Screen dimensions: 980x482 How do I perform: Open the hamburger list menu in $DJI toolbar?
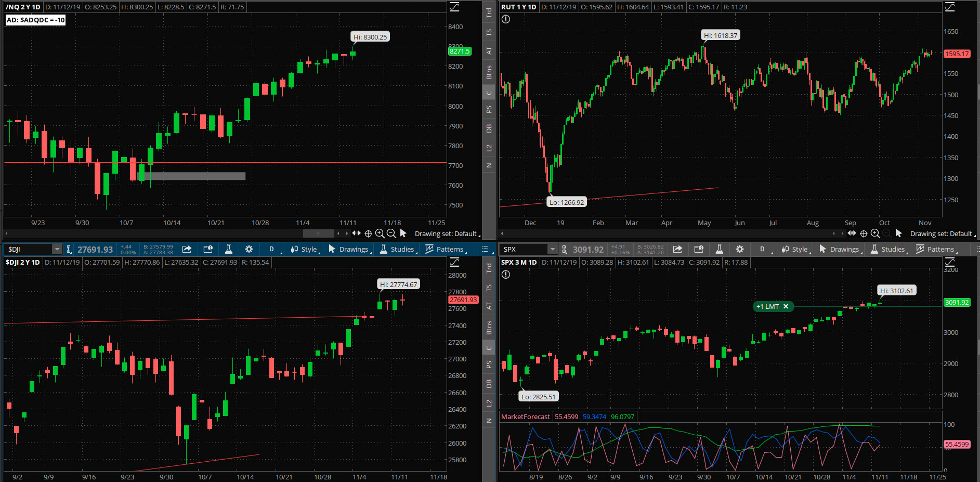pos(485,249)
